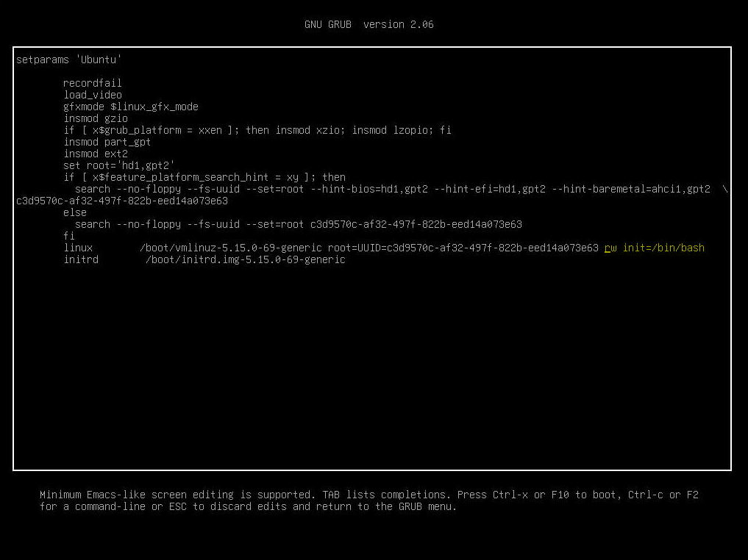The height and width of the screenshot is (560, 748).
Task: Click the line continuation backslash after ahci1,gpt2
Action: pyautogui.click(x=725, y=189)
